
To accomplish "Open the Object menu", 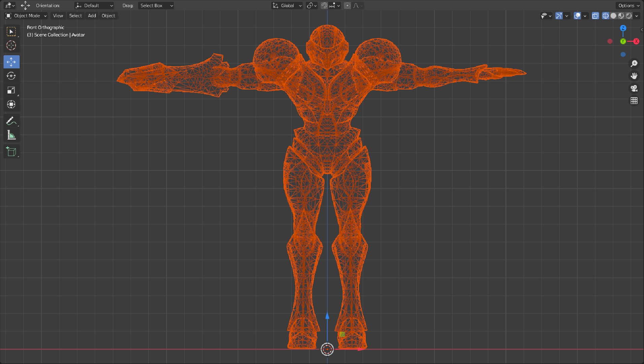I will [108, 16].
